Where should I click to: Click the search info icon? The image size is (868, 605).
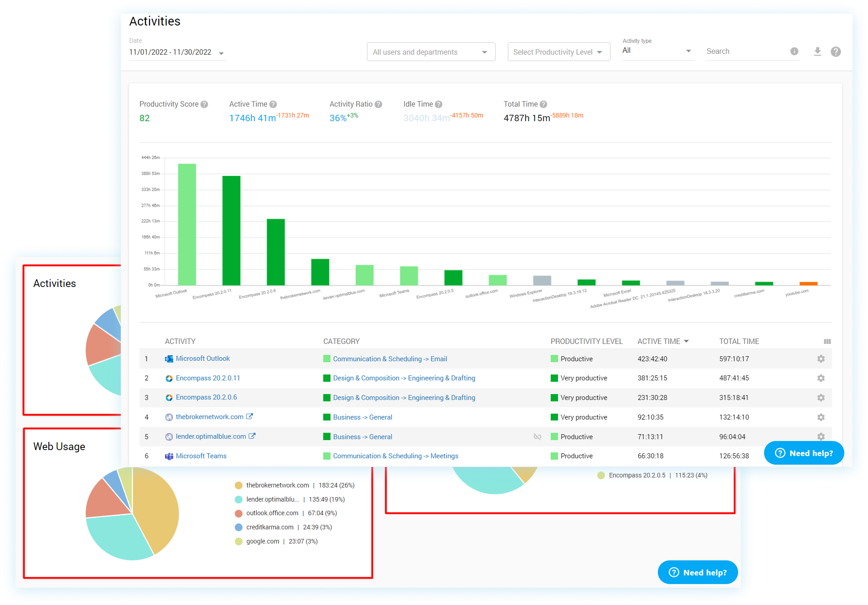[x=794, y=51]
